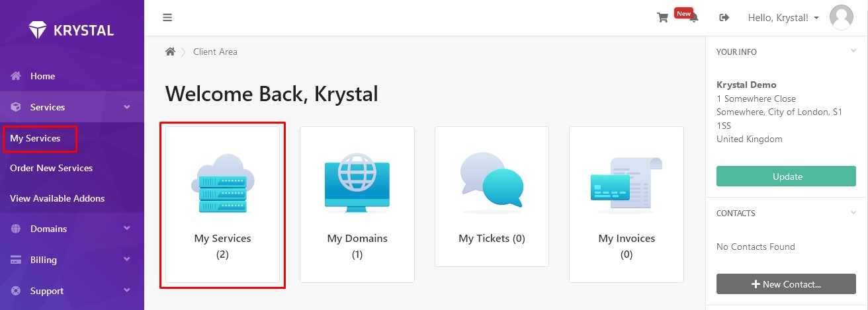This screenshot has height=310, width=868.
Task: Expand the Domains menu chevron
Action: click(x=127, y=229)
